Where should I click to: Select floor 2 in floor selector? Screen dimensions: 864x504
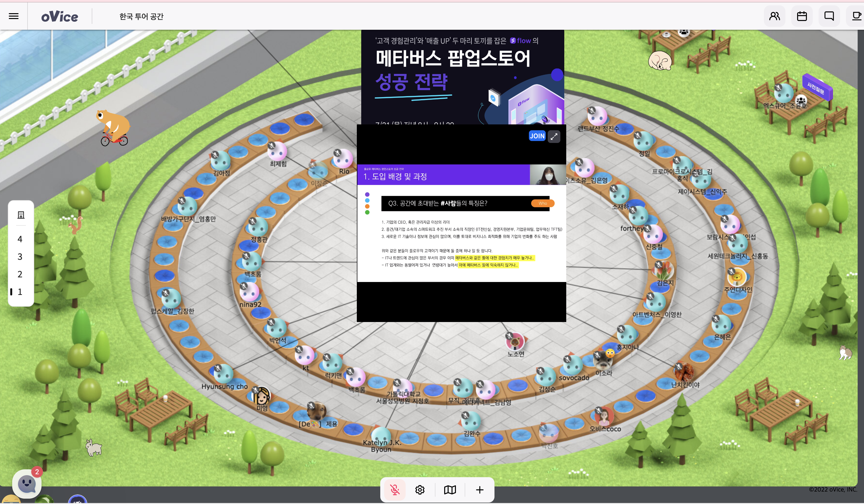[x=20, y=274]
